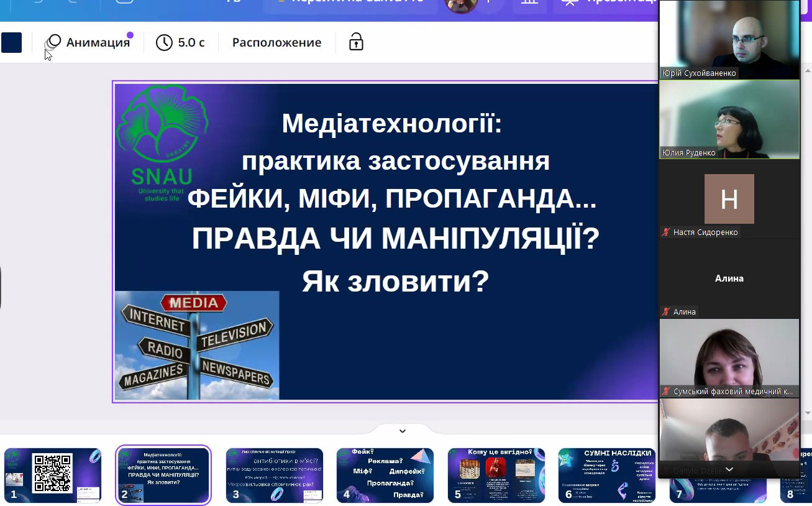
Task: Show more Zoom participants with the down chevron
Action: (729, 469)
